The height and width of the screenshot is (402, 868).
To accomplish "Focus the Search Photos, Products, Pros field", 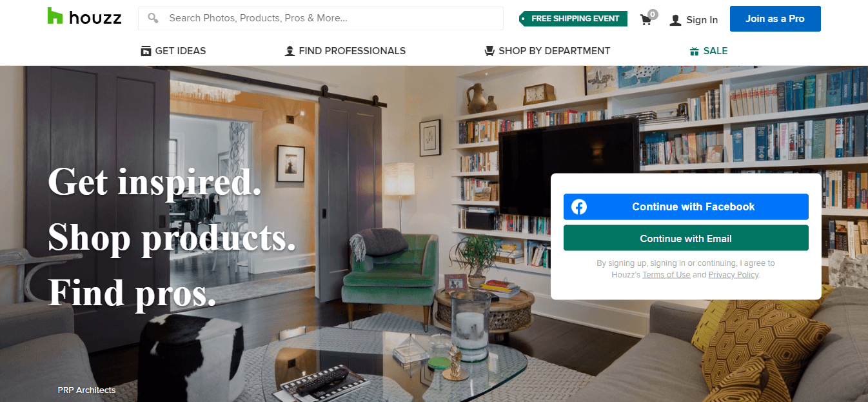I will pyautogui.click(x=321, y=18).
